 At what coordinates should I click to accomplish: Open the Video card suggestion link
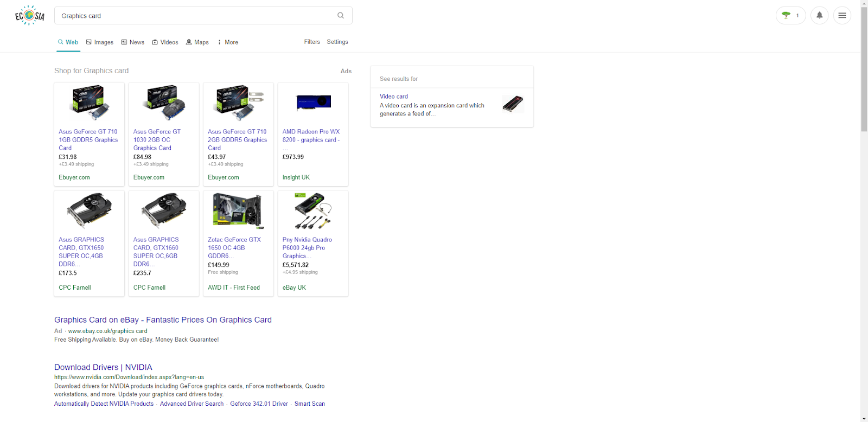tap(394, 97)
